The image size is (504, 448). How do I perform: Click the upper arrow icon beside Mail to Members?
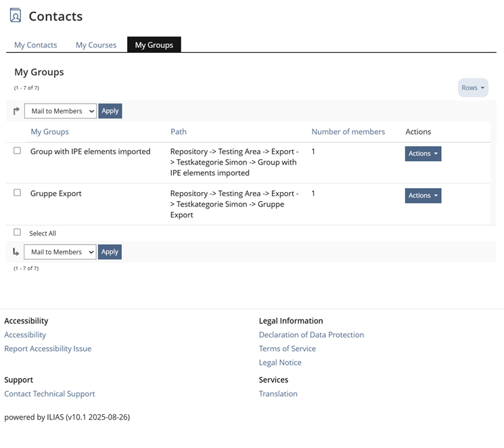click(17, 111)
